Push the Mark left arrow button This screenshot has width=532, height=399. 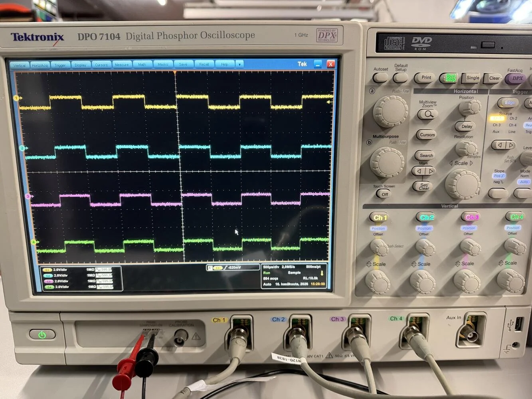(419, 171)
